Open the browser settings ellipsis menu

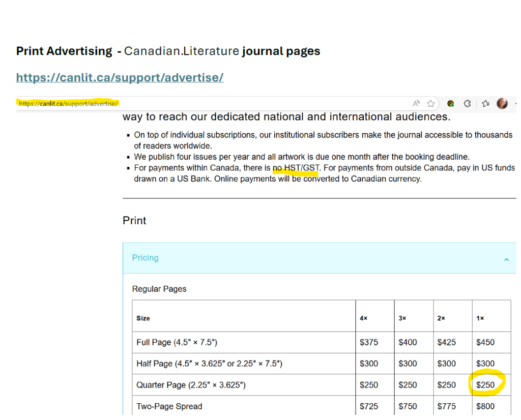(516, 104)
